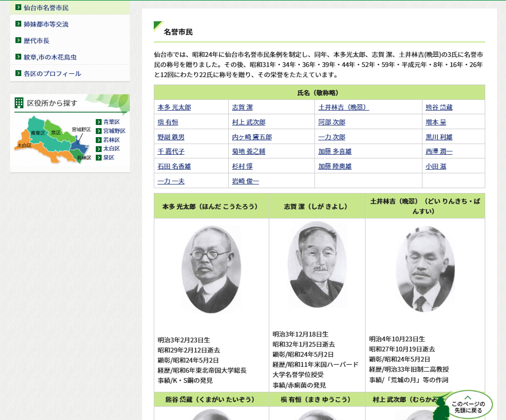Click the arrow icon next to 青葉区

point(98,122)
